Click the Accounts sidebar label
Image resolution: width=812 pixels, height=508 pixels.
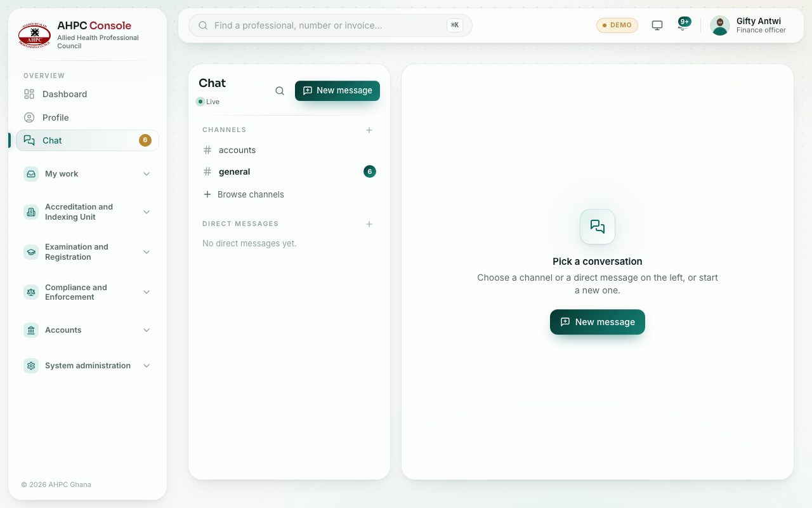63,330
